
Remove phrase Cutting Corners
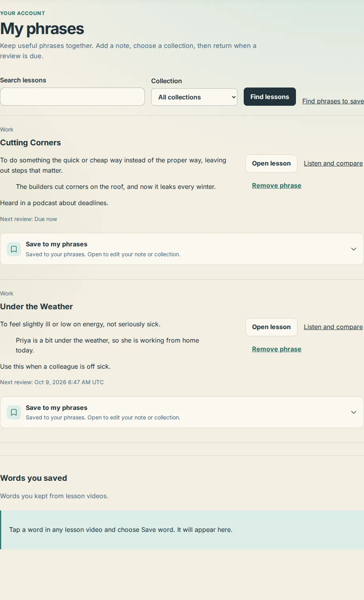(277, 185)
